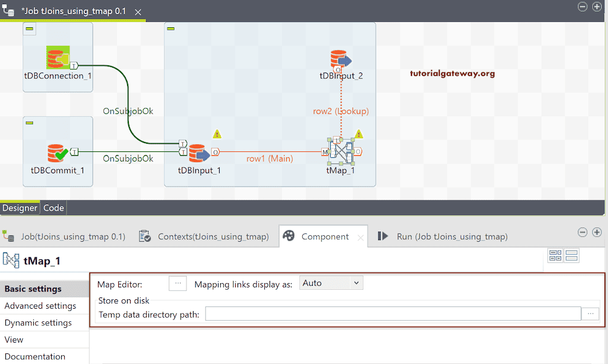This screenshot has width=608, height=364.
Task: Switch to the Code tab
Action: pos(53,208)
